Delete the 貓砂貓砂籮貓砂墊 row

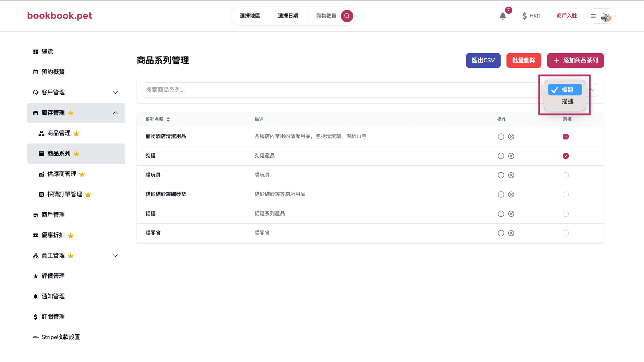tap(511, 194)
